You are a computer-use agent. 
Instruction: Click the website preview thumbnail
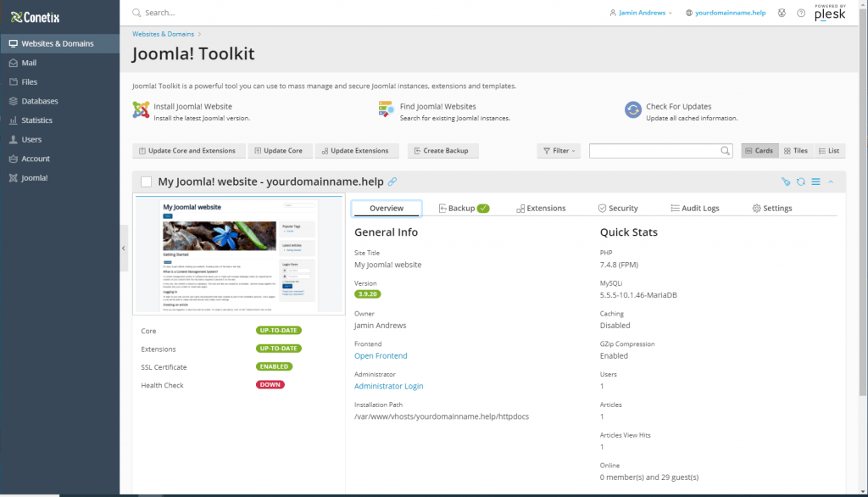239,255
